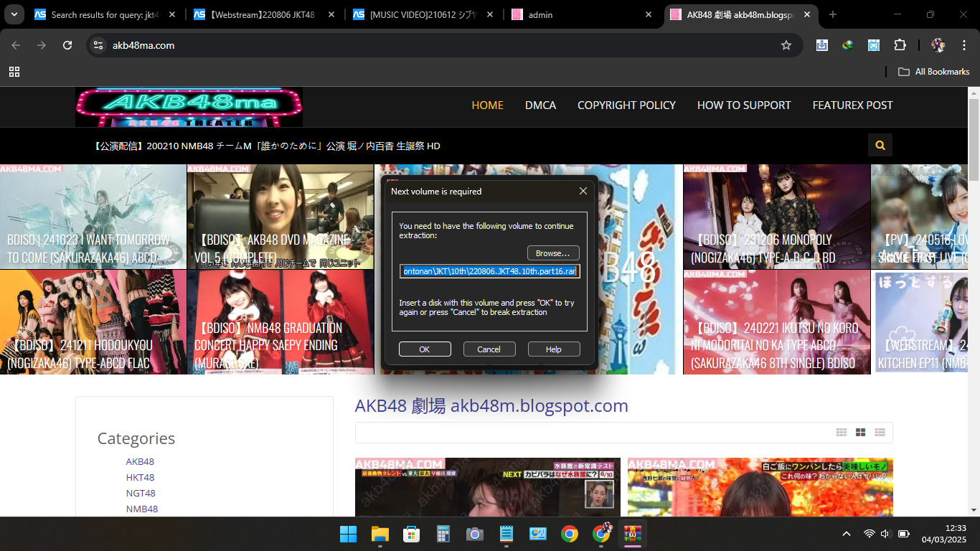Image resolution: width=980 pixels, height=551 pixels.
Task: Click OK in the Next volume dialog
Action: point(425,349)
